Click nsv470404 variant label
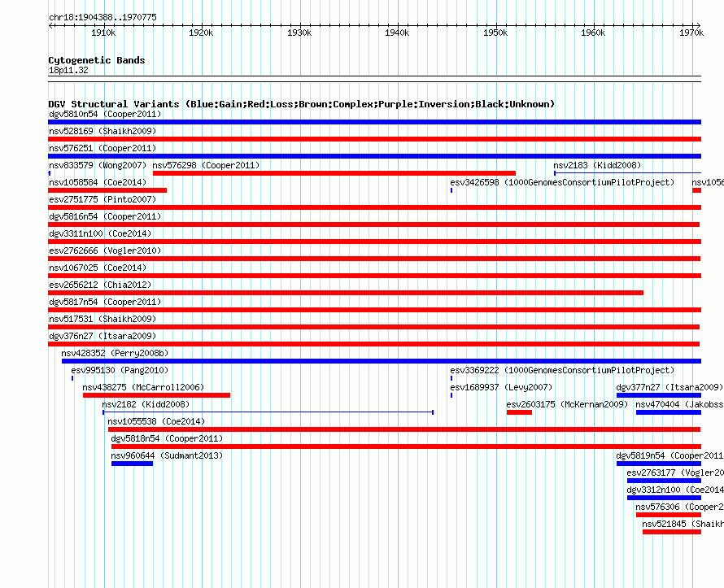Image resolution: width=724 pixels, height=588 pixels. click(x=680, y=404)
